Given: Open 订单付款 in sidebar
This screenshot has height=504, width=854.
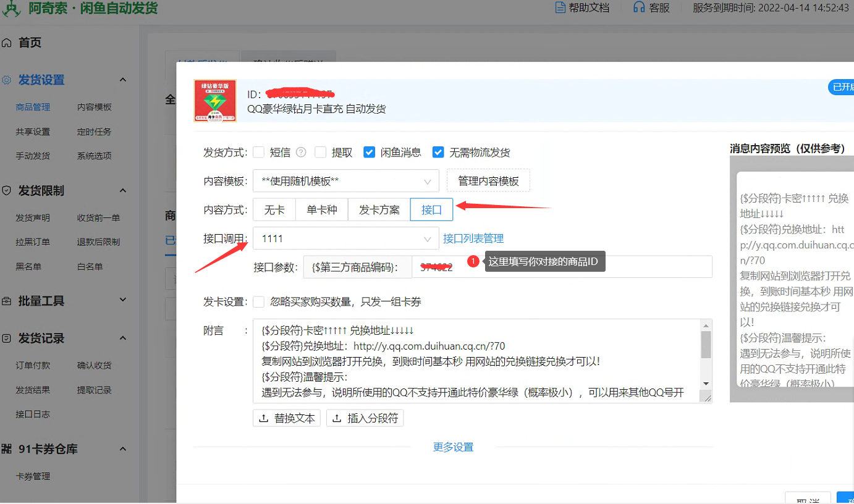Looking at the screenshot, I should point(33,365).
